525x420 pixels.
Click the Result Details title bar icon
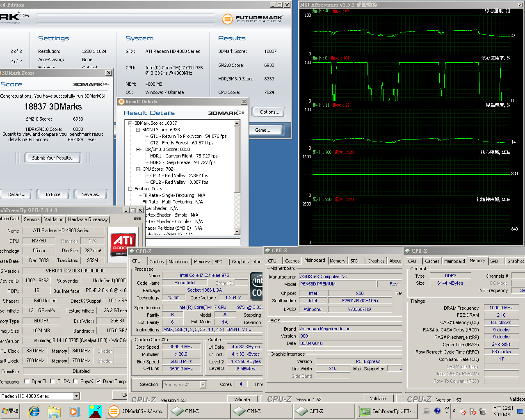(x=121, y=101)
